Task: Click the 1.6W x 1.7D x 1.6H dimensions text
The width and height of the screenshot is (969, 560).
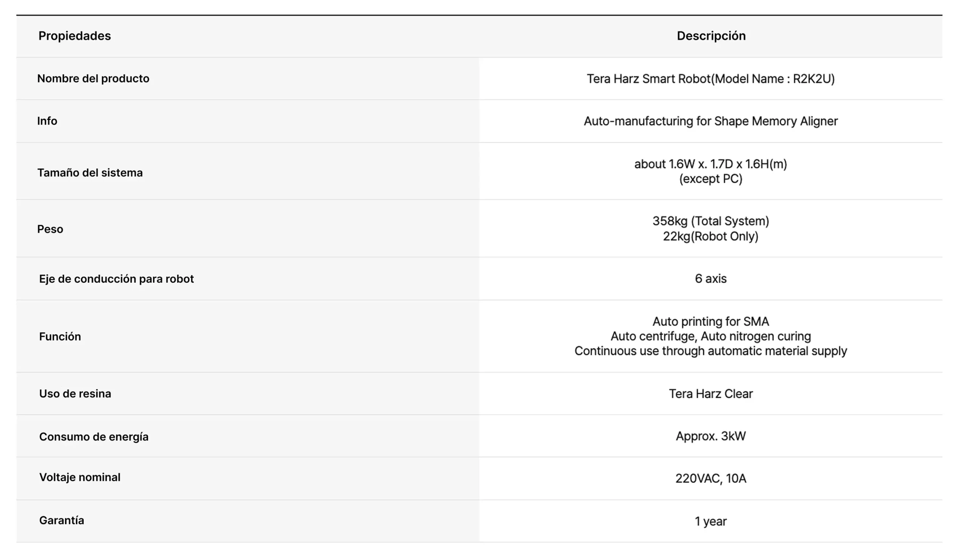Action: [710, 164]
